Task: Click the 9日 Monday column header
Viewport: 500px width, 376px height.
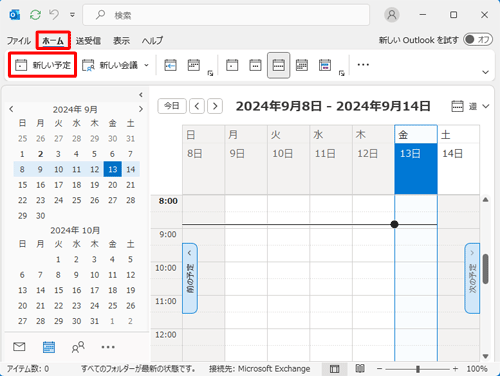Action: [246, 160]
